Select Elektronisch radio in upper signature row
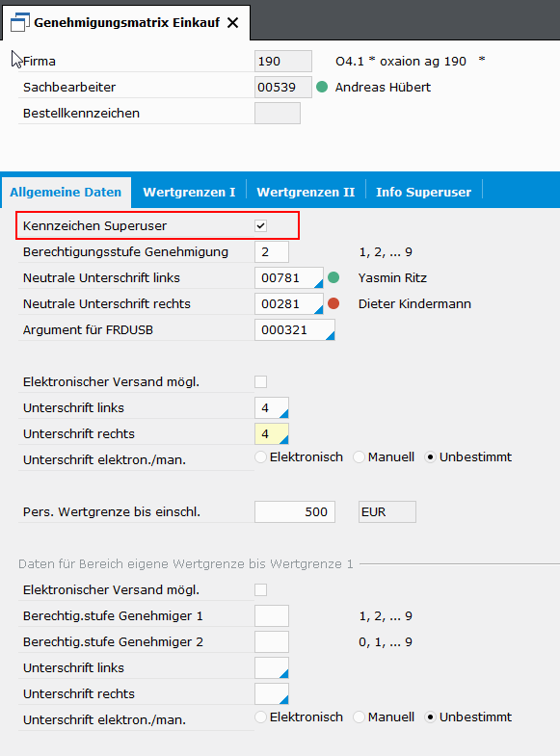Screen dimensions: 560x756 260,457
